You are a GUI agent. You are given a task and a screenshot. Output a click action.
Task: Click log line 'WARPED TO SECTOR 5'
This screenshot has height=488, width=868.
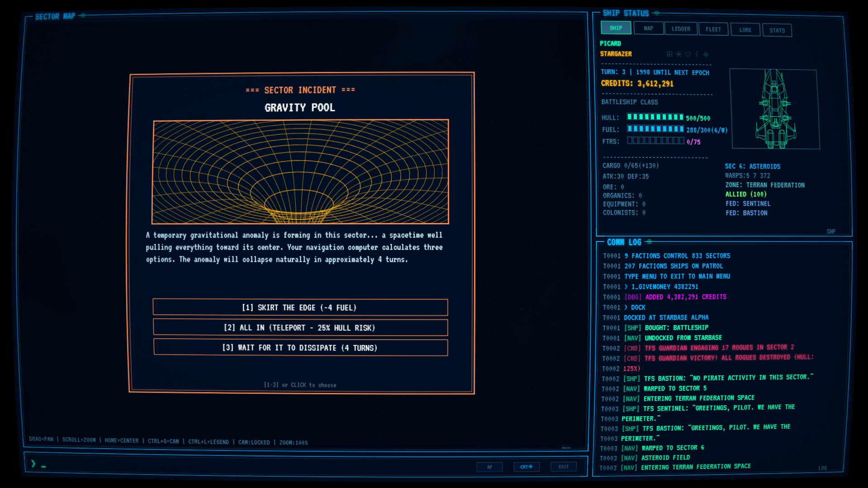coord(675,389)
